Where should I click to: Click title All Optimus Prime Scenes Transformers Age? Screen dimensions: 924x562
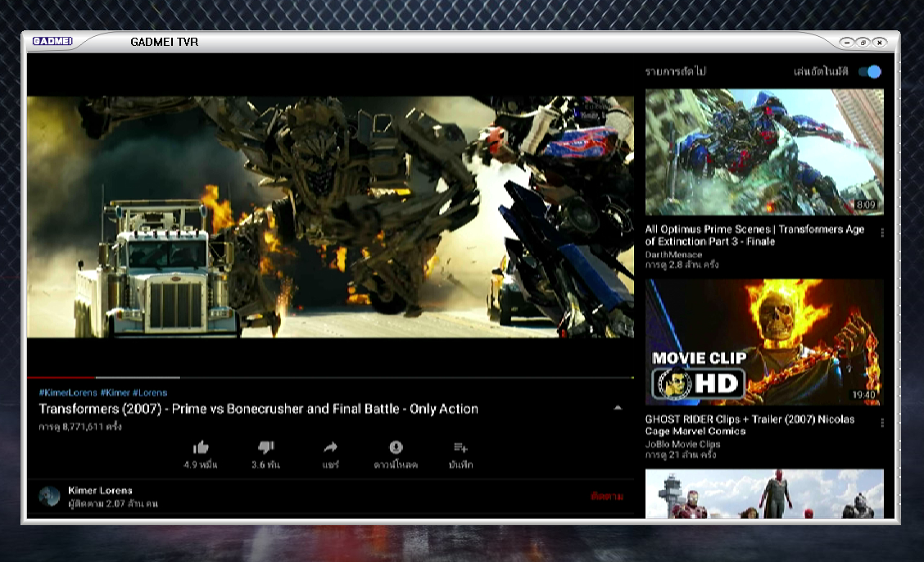754,235
